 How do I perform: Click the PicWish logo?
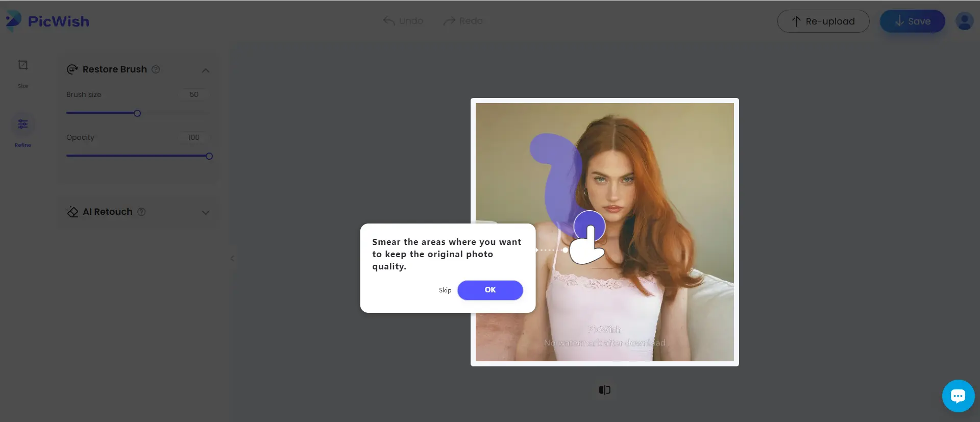(47, 21)
